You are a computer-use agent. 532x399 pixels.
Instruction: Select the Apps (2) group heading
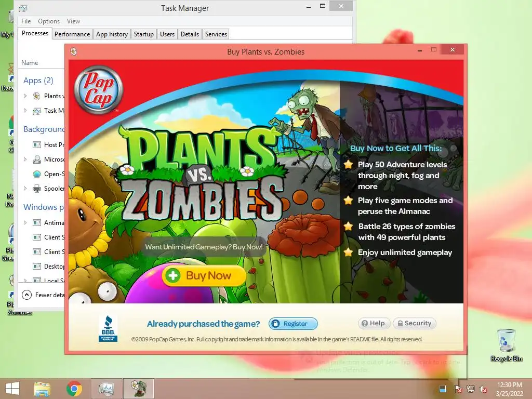(38, 81)
